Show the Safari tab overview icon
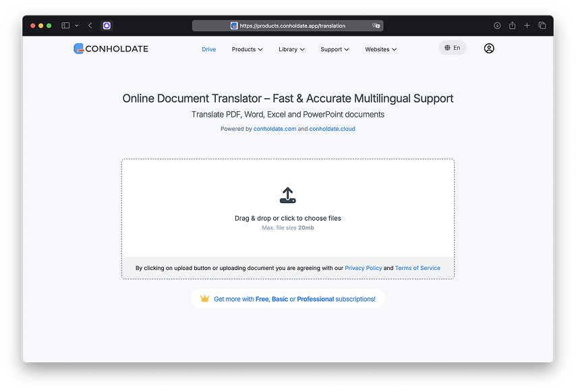The image size is (576, 392). (x=542, y=26)
